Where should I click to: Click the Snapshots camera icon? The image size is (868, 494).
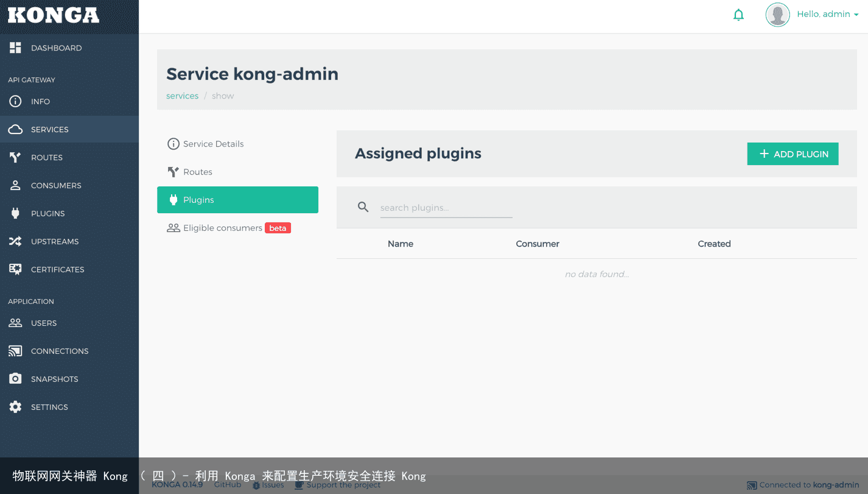(15, 379)
